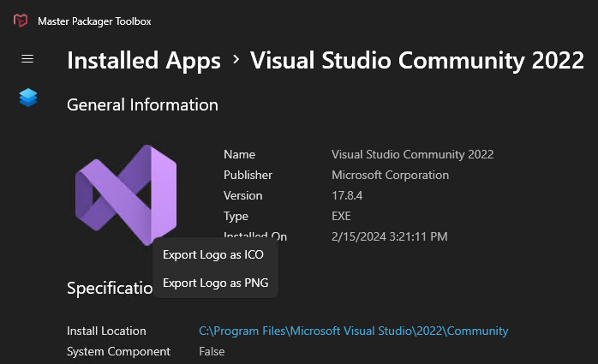Click the breadcrumb chevron separator
This screenshot has height=364, width=598.
pyautogui.click(x=236, y=59)
